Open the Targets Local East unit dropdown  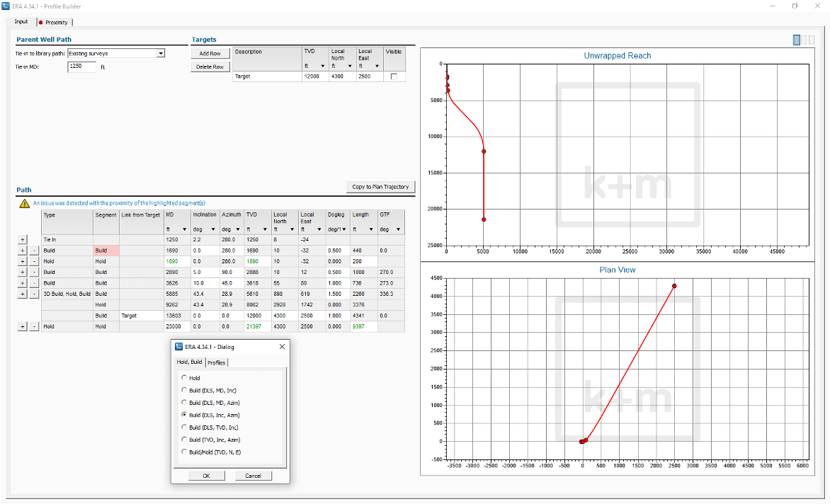pyautogui.click(x=377, y=66)
